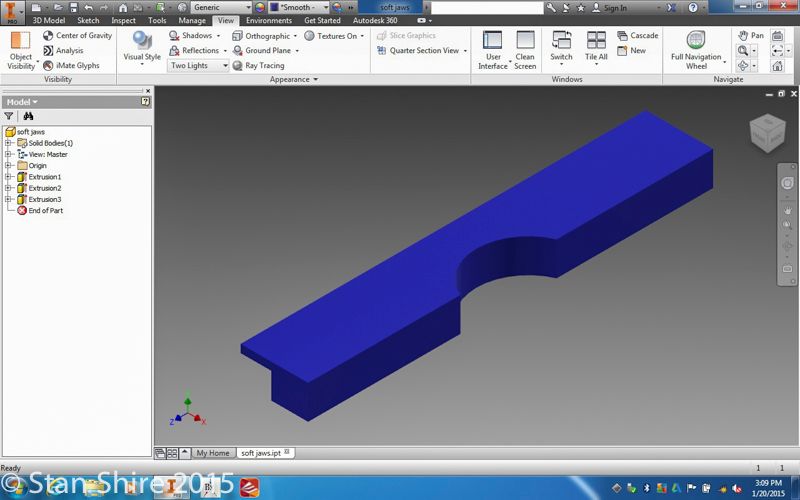This screenshot has width=800, height=500.
Task: Click the Center of Gravity icon
Action: pos(48,36)
